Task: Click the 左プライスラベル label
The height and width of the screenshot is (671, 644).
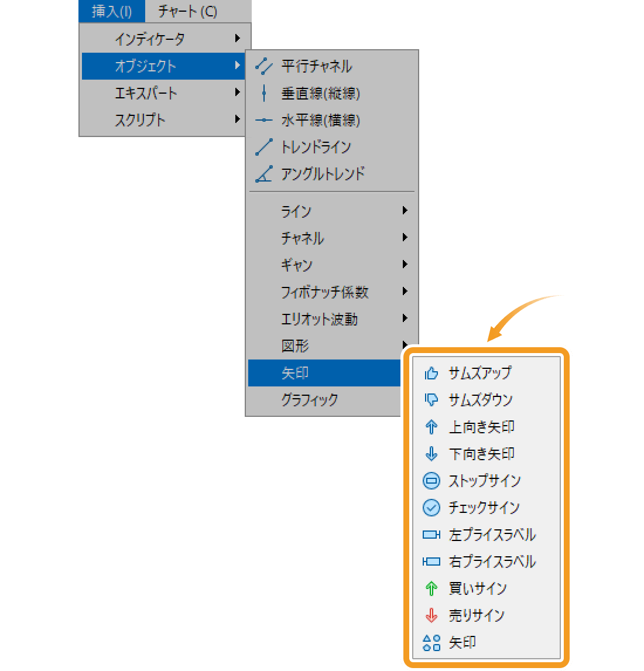Action: 492,535
